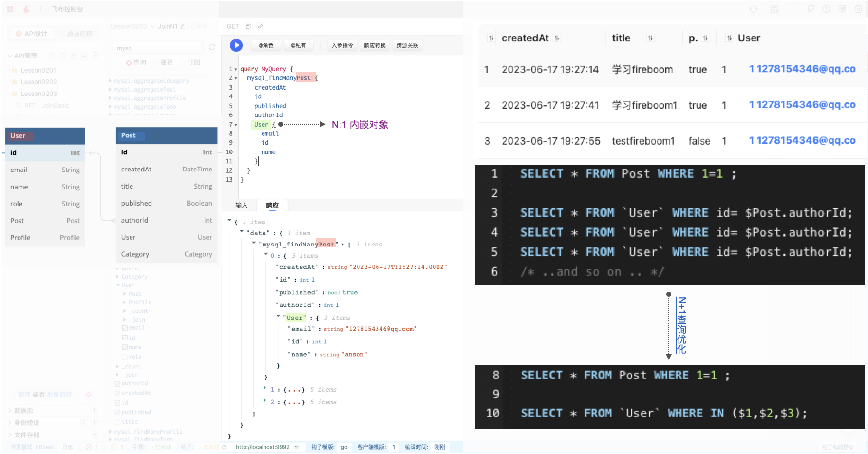Viewport: 868px width, 454px height.
Task: Click the sort icon after createdAt header
Action: (x=557, y=38)
